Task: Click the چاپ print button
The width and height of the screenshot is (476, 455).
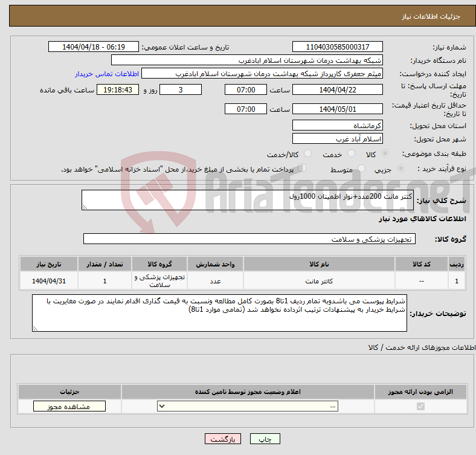Action: 265,439
